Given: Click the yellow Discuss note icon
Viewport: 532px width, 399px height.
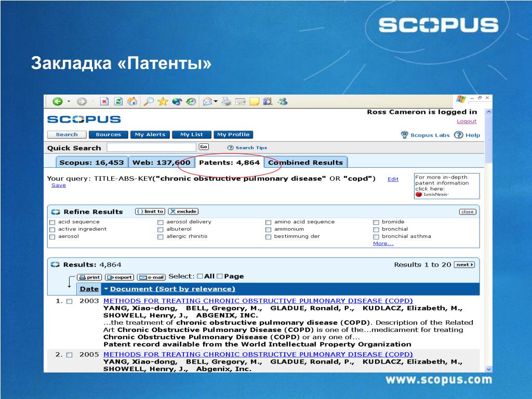Looking at the screenshot, I should 254,101.
